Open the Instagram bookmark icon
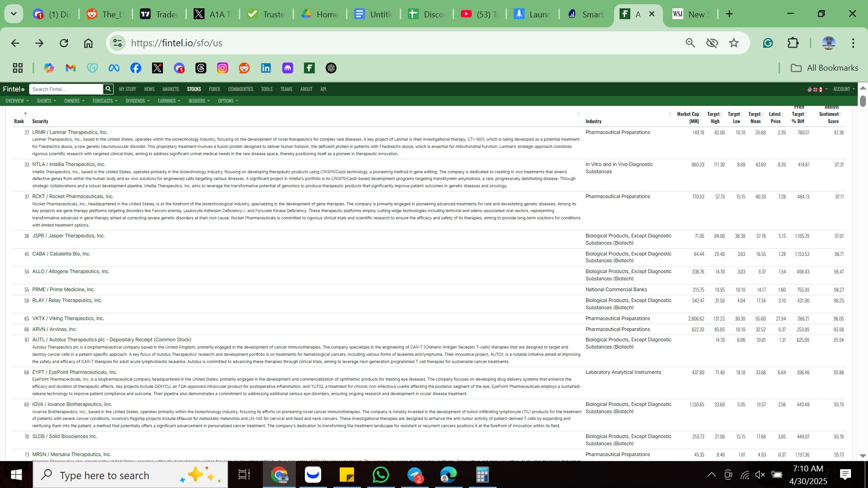Viewport: 868px width, 488px height. pos(222,68)
